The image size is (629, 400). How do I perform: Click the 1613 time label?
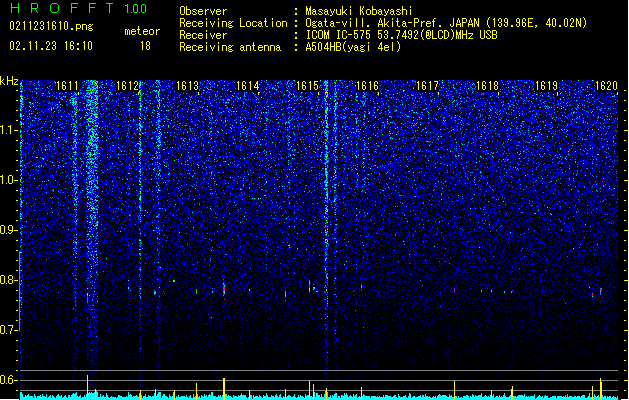187,86
